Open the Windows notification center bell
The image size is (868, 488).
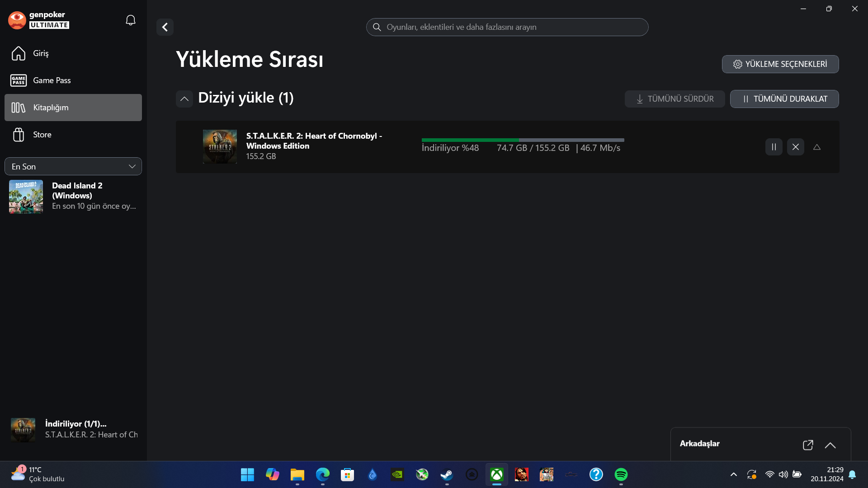[852, 474]
